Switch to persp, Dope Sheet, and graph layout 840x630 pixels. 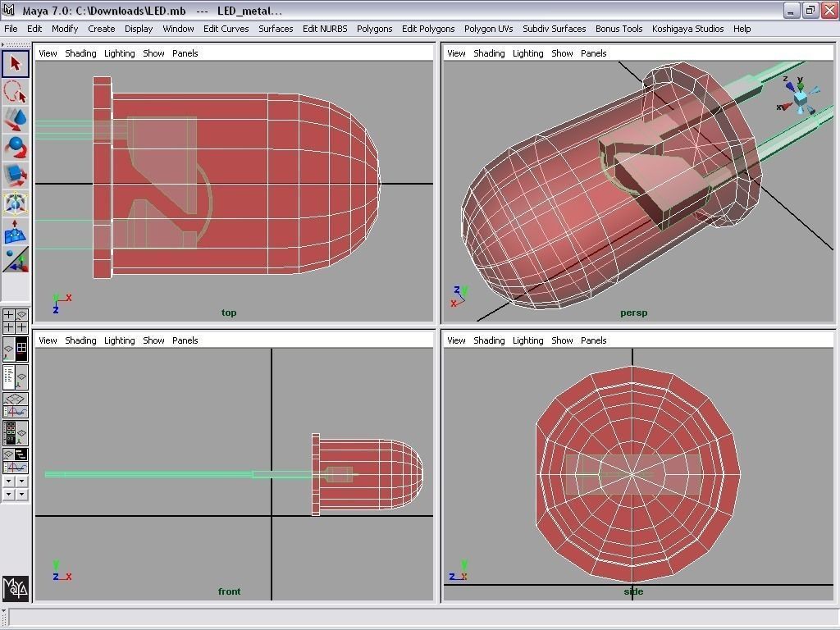point(15,461)
